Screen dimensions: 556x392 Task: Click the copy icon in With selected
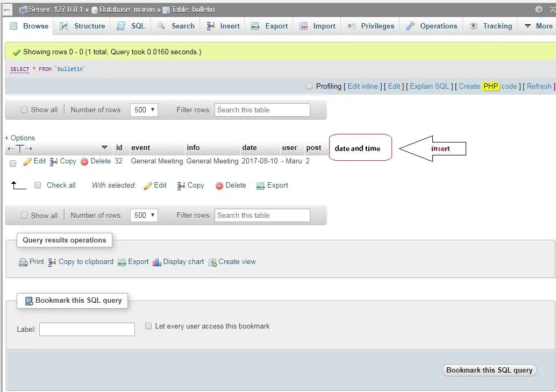point(181,186)
